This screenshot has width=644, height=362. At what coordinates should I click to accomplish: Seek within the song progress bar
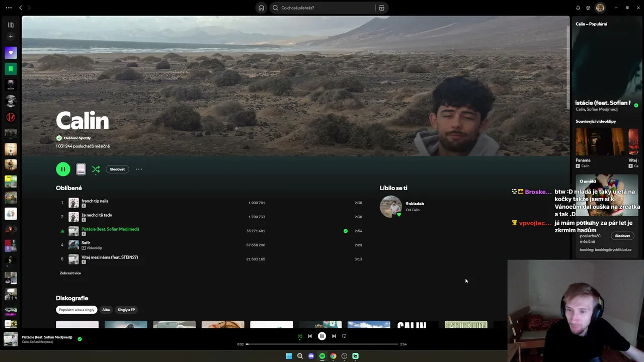click(x=322, y=344)
